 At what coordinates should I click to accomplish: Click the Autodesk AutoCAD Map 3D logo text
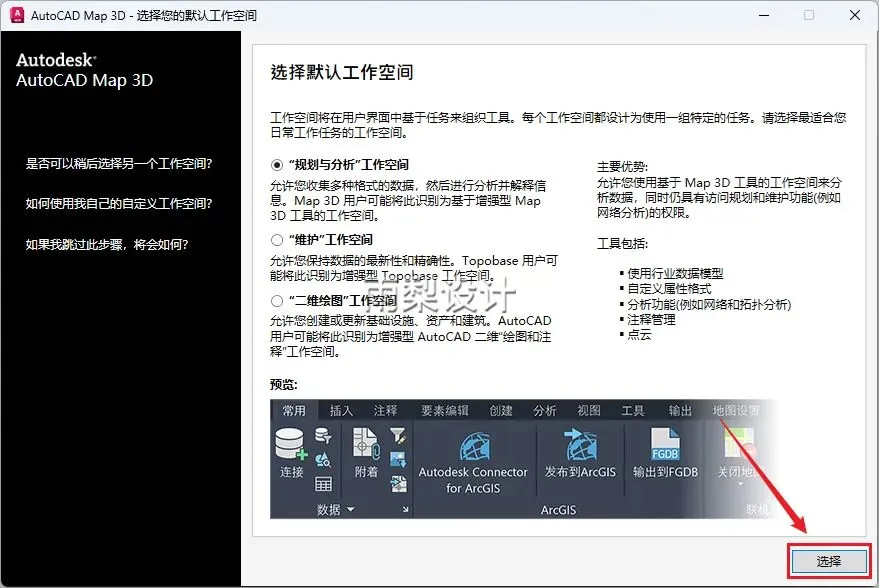(x=84, y=70)
